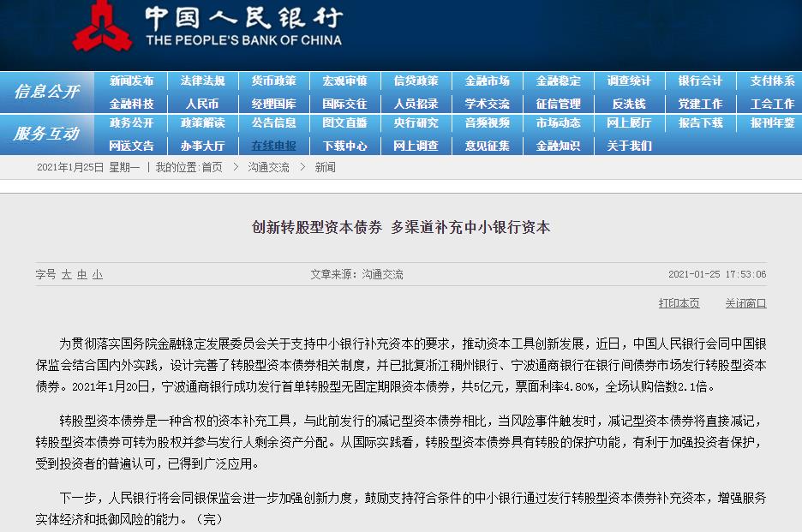Navigate to 反洗钱 page
The image size is (802, 532).
click(629, 104)
